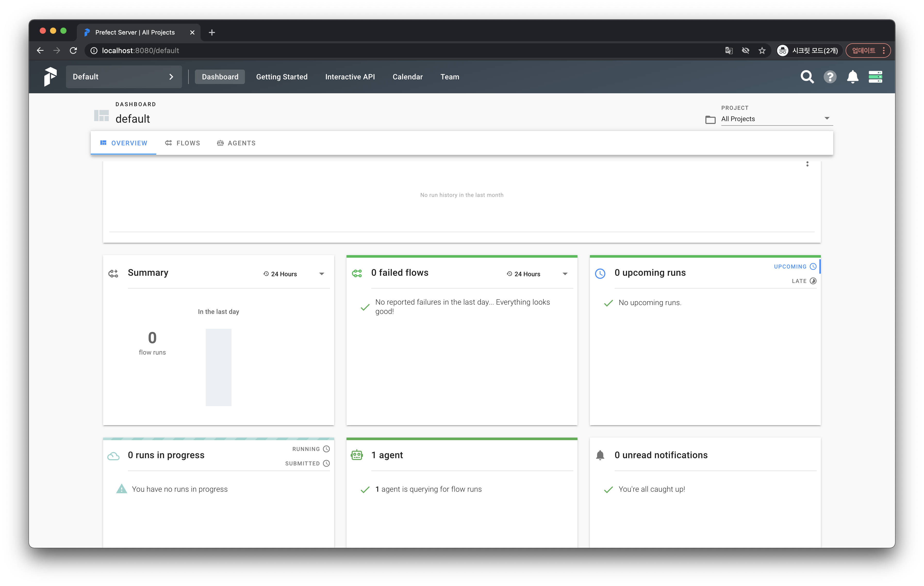
Task: Open the search magnifier icon
Action: 807,77
